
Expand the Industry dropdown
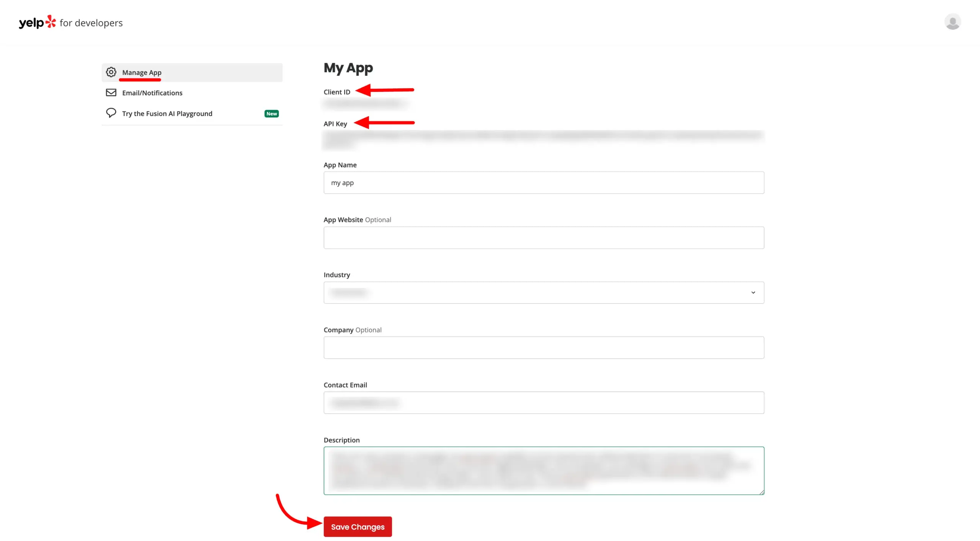tap(544, 293)
